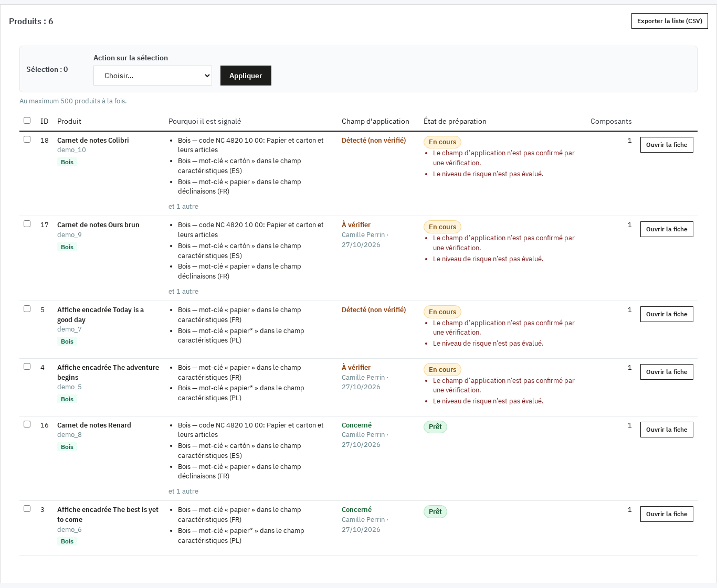The height and width of the screenshot is (588, 717).
Task: Select the Carnet de notes Ours brun checkbox
Action: [x=27, y=224]
